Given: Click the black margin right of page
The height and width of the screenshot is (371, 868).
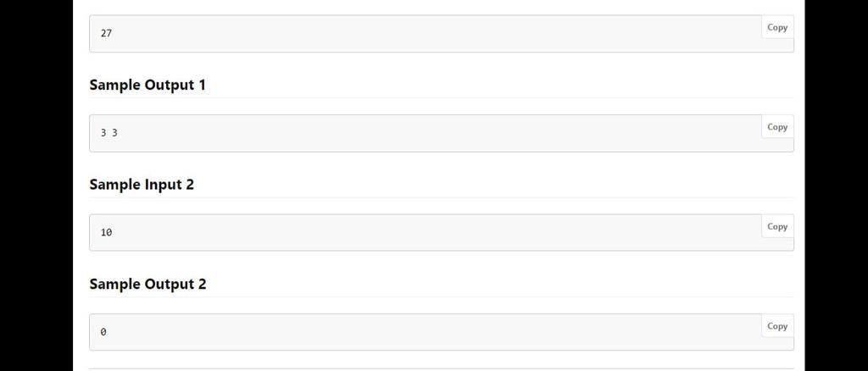Looking at the screenshot, I should (836, 185).
